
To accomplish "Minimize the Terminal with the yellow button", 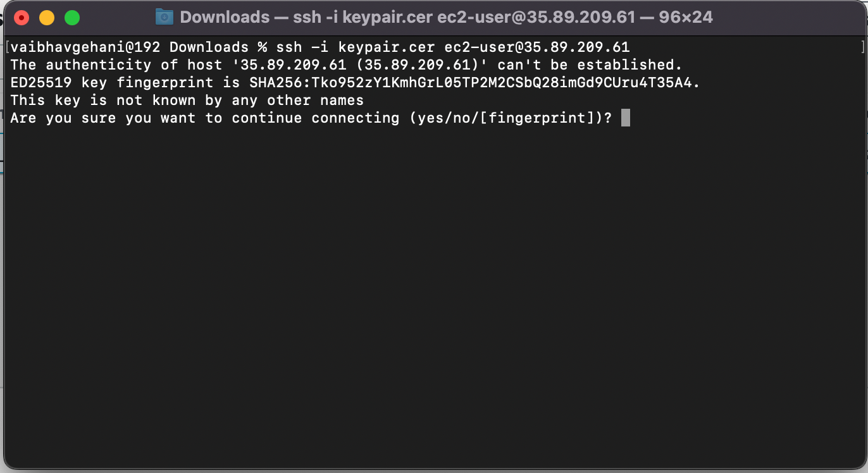I will pos(47,18).
